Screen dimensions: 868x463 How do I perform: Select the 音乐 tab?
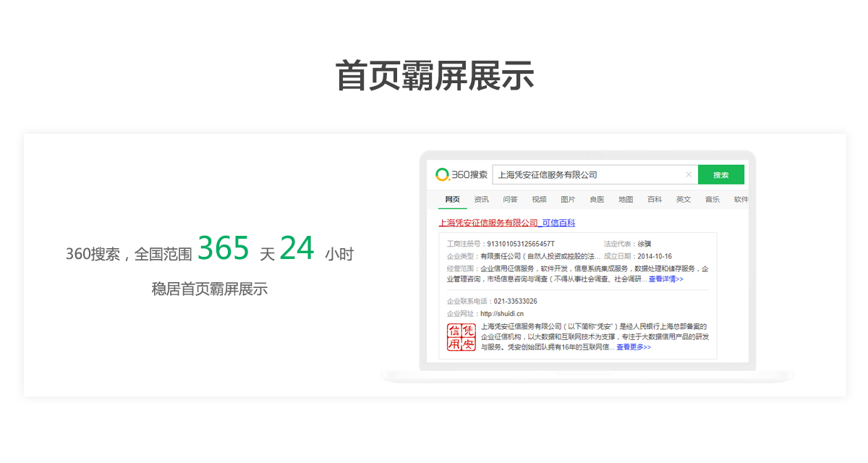712,200
